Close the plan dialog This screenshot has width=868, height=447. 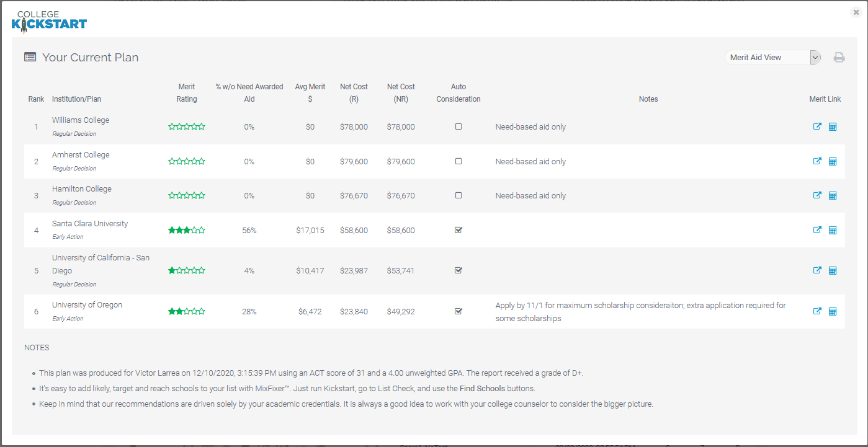click(x=856, y=12)
